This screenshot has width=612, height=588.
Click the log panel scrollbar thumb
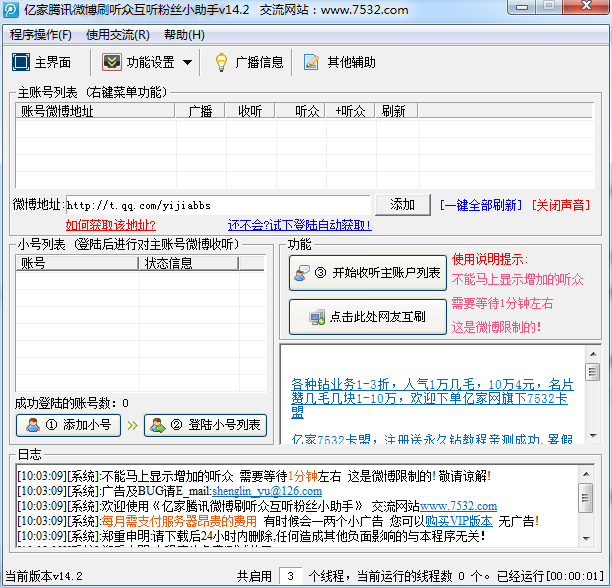pos(585,497)
